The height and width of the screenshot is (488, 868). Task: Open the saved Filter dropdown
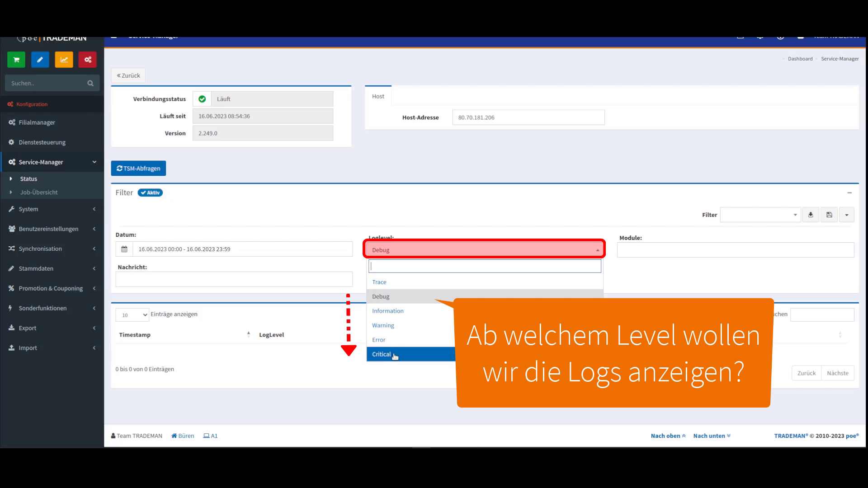coord(760,215)
